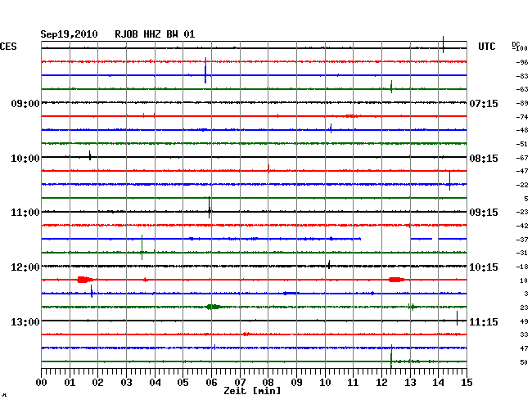Click the channel code "HHZ" in the header
Image resolution: width=532 pixels, height=404 pixels.
pyautogui.click(x=152, y=34)
